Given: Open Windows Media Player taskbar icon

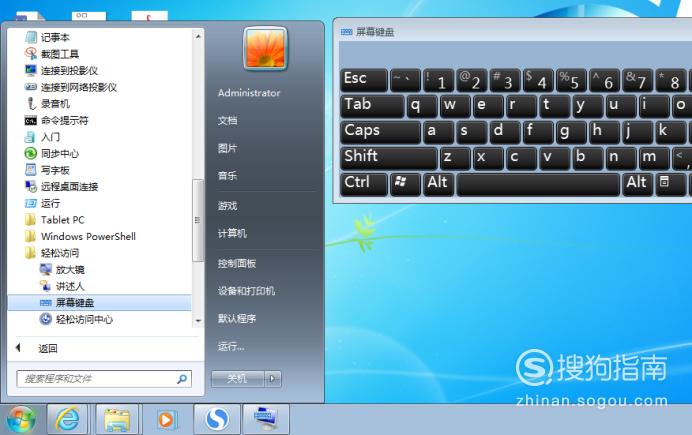Looking at the screenshot, I should click(x=166, y=419).
